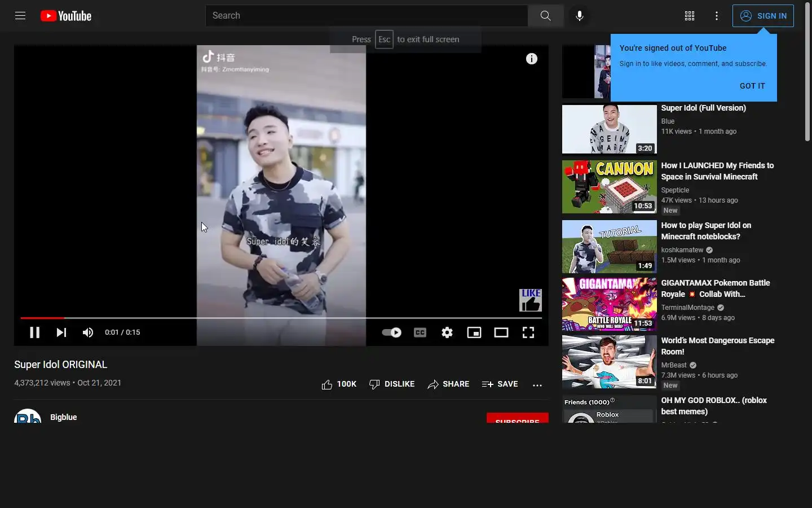Start voice search with the microphone

click(x=579, y=16)
